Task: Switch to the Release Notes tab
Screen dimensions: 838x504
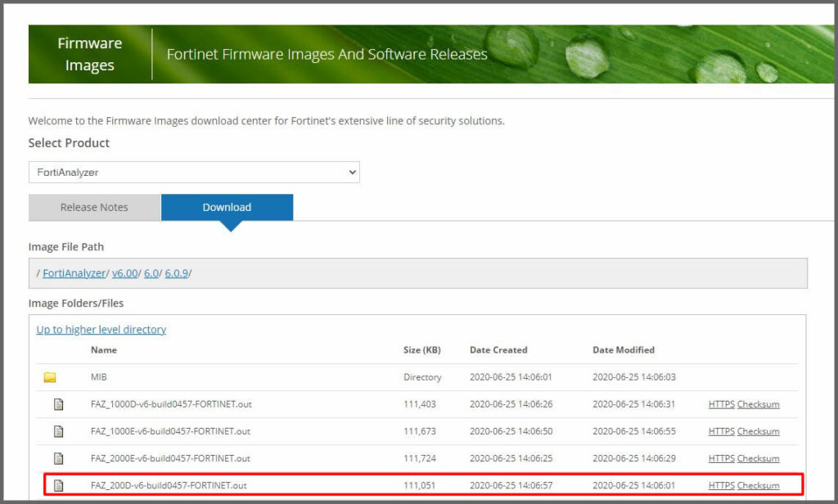Action: (x=94, y=207)
